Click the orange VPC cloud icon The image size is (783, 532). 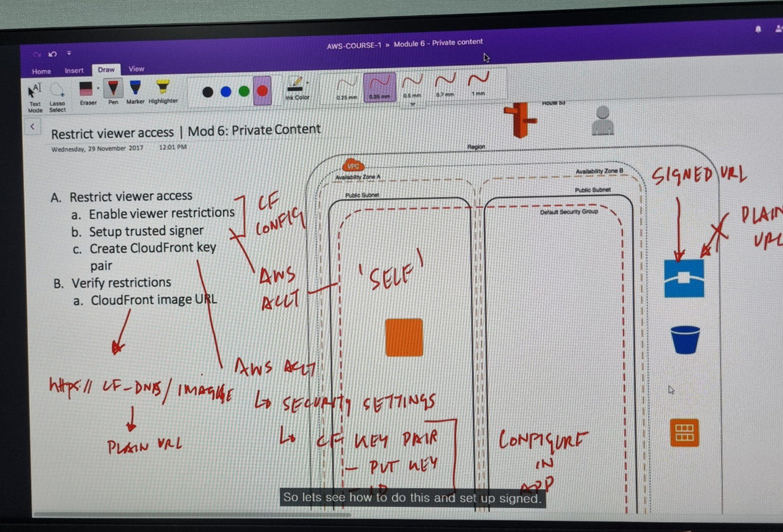point(353,166)
